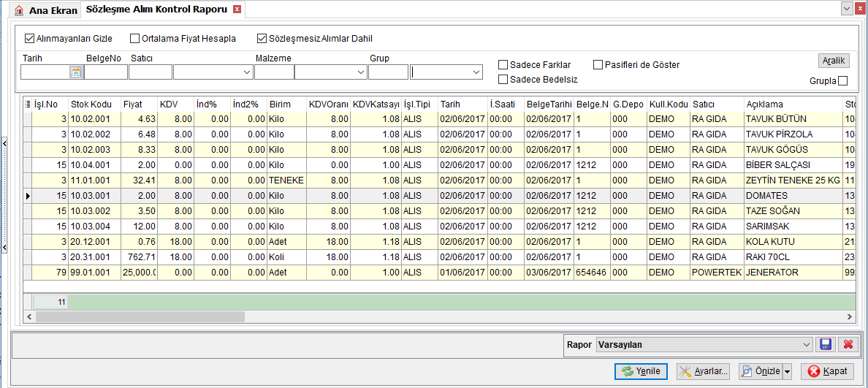Screen dimensions: 868x388
Task: Sort by İşl.No column header
Action: [x=50, y=104]
